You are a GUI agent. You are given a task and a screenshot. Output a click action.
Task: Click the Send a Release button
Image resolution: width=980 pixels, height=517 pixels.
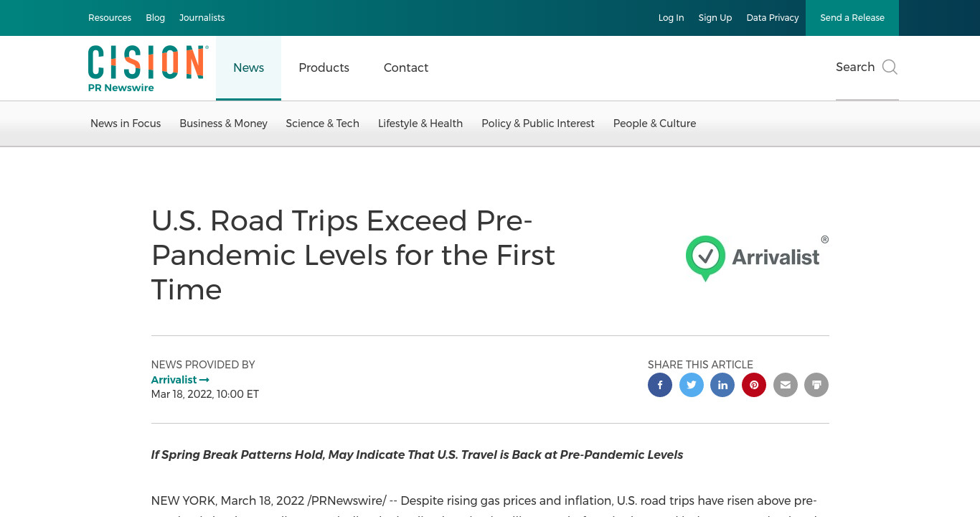852,18
